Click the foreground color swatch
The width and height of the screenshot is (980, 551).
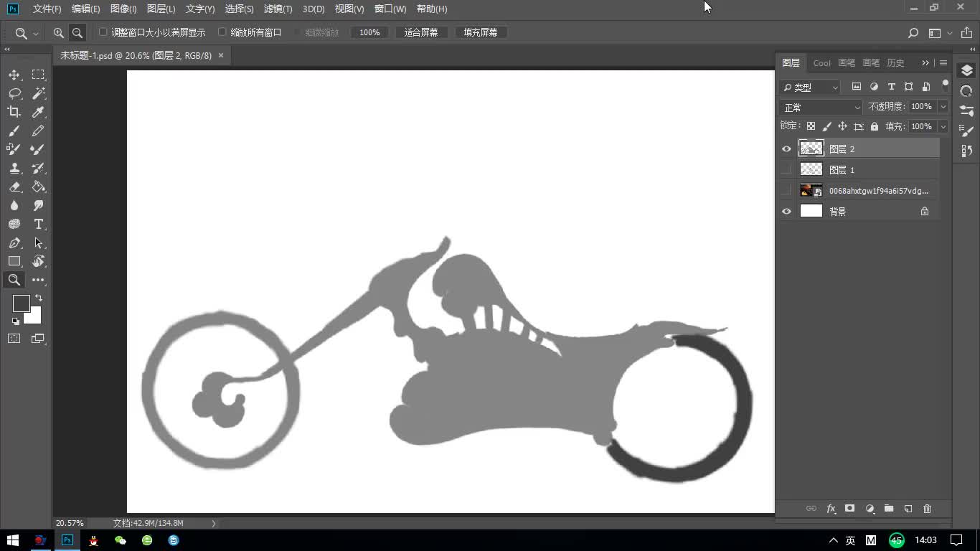(22, 303)
